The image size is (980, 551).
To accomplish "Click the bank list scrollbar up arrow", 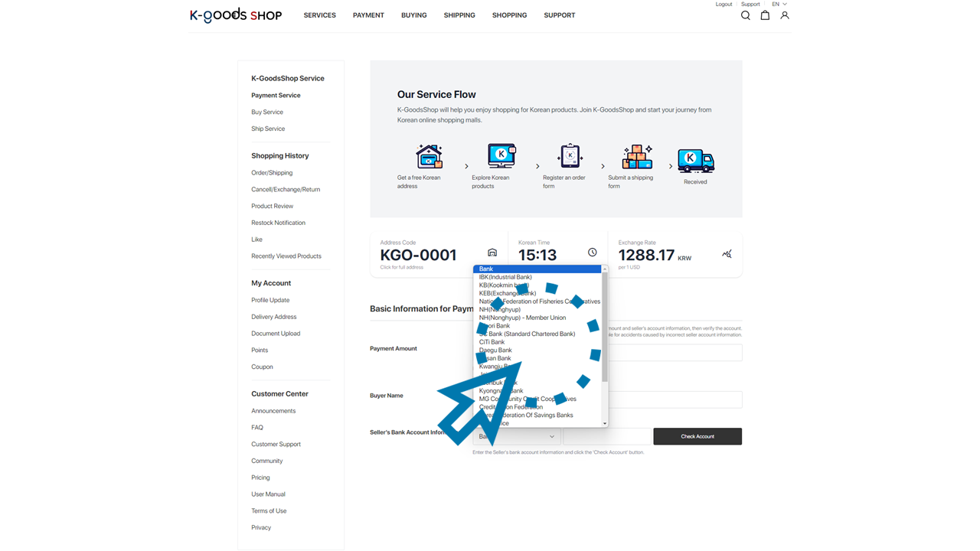I will 605,269.
